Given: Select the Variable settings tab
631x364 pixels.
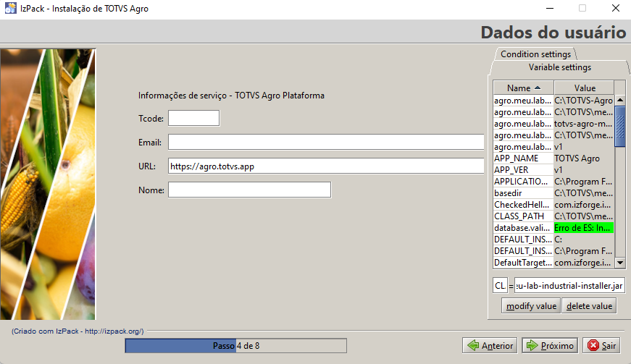Looking at the screenshot, I should click(560, 67).
